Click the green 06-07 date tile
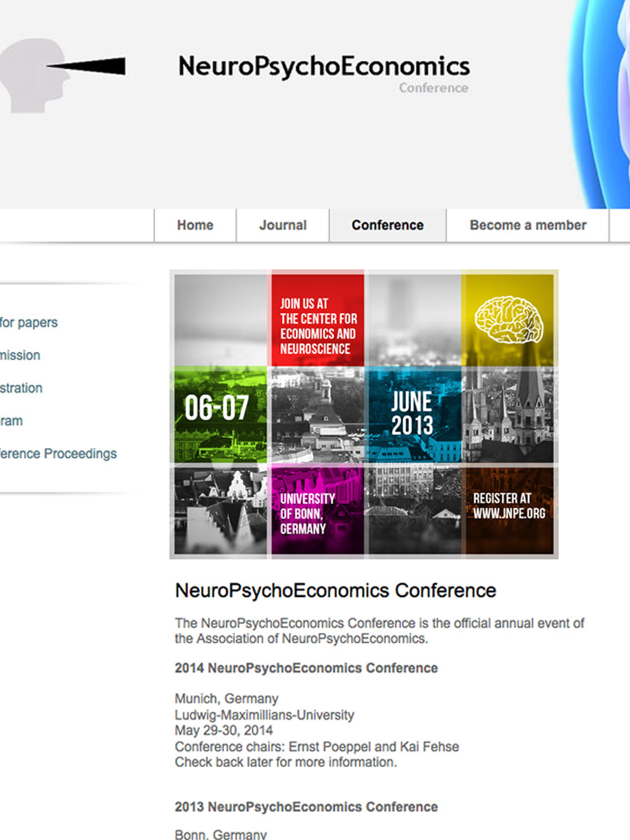This screenshot has width=630, height=840. 220,414
